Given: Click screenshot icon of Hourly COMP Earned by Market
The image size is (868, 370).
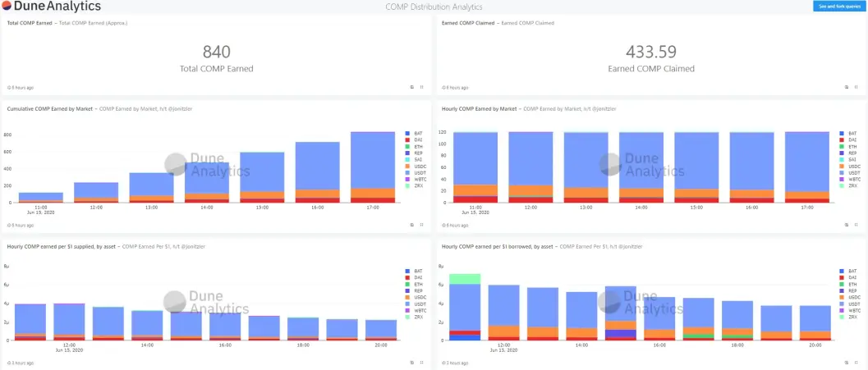Looking at the screenshot, I should pyautogui.click(x=847, y=225).
